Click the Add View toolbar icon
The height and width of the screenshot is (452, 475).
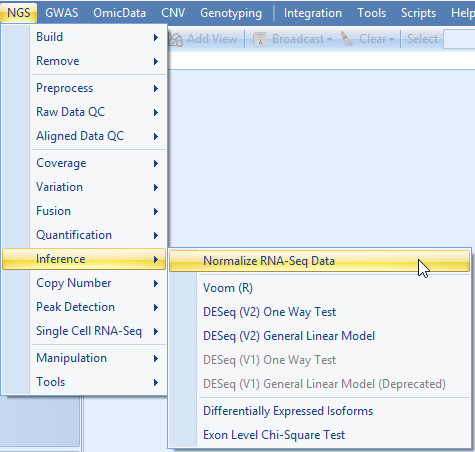pos(175,39)
